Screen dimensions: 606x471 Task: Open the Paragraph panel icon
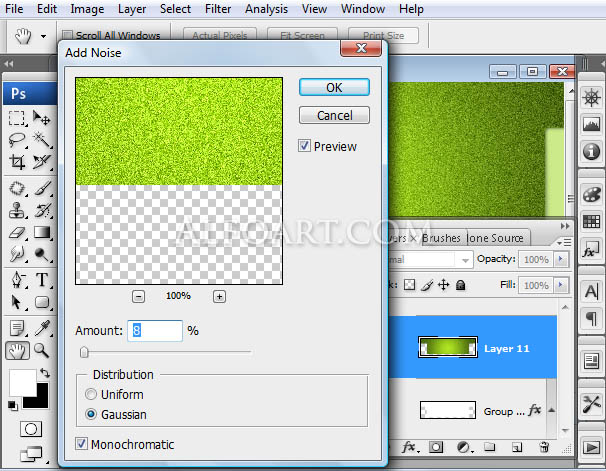click(x=591, y=319)
